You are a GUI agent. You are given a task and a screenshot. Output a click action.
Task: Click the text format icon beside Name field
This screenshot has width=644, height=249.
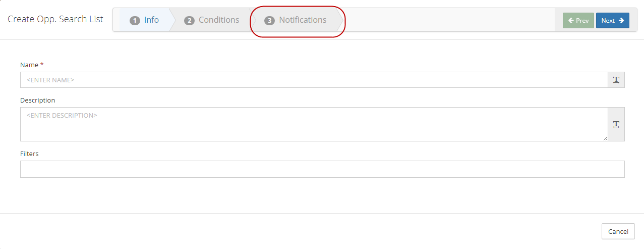click(x=616, y=80)
